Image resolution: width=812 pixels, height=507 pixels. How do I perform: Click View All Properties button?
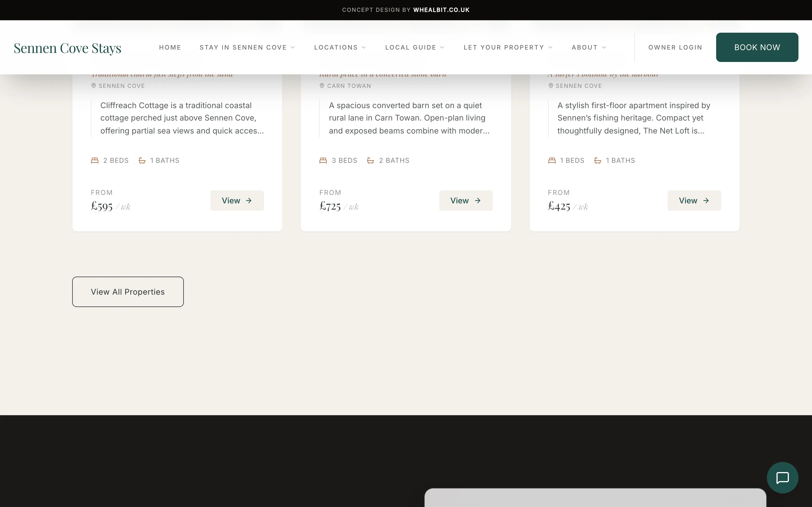pos(128,292)
